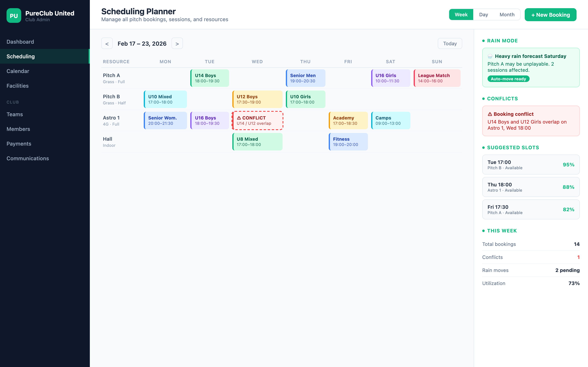
Task: Switch to Day view
Action: pyautogui.click(x=483, y=14)
